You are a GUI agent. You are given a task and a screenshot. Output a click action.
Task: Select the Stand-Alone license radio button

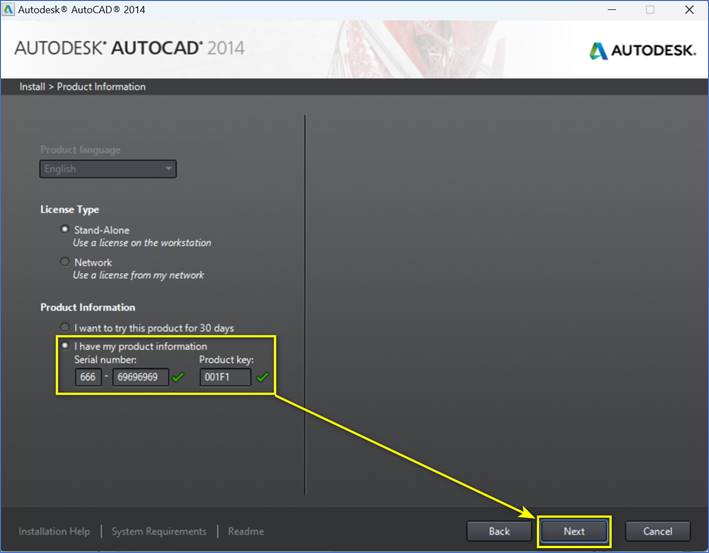pos(65,229)
